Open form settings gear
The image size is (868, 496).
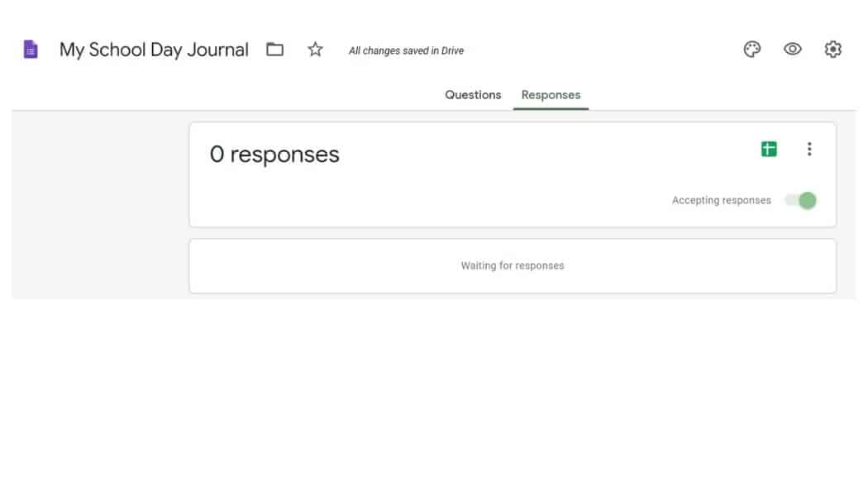pos(832,50)
